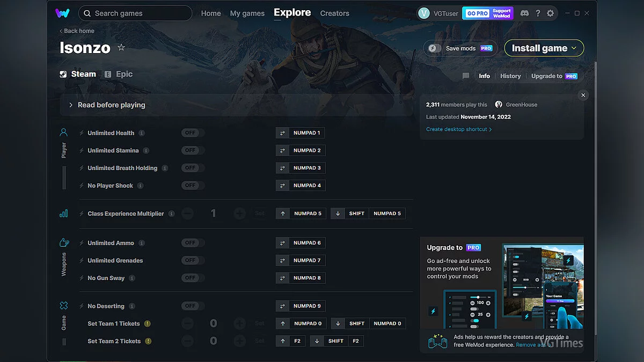
Task: Increase Set Team 1 Tickets value
Action: (240, 323)
